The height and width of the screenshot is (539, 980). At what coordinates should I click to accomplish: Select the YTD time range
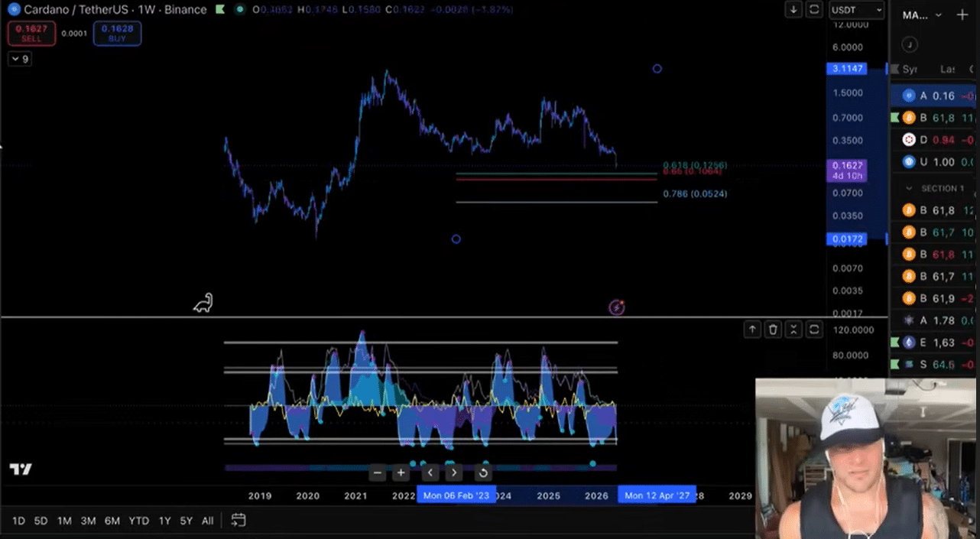click(138, 521)
